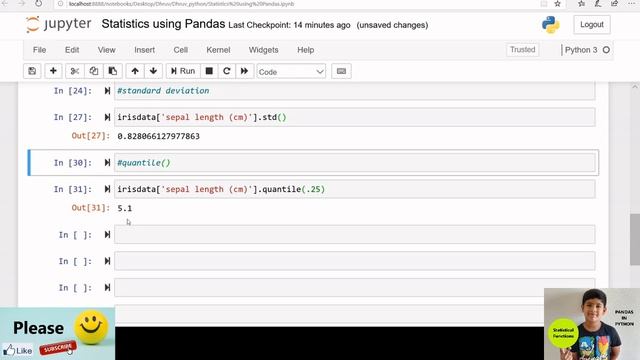640x360 pixels.
Task: Open browser settings ellipsis menu
Action: click(631, 4)
